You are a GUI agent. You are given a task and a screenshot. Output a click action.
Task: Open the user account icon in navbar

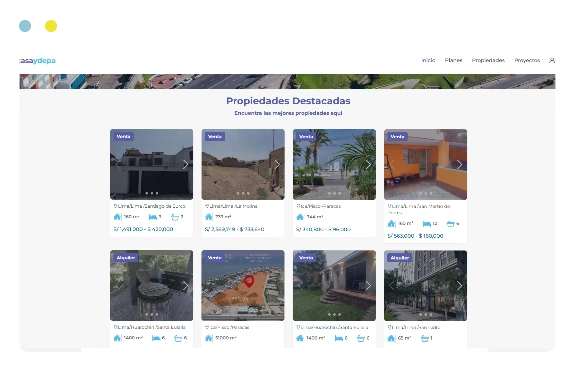coord(552,61)
